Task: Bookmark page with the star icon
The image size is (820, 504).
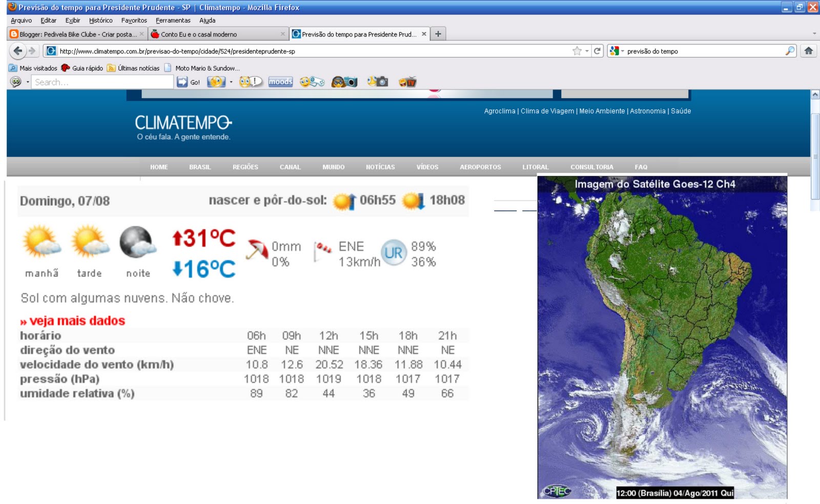Action: [x=577, y=51]
